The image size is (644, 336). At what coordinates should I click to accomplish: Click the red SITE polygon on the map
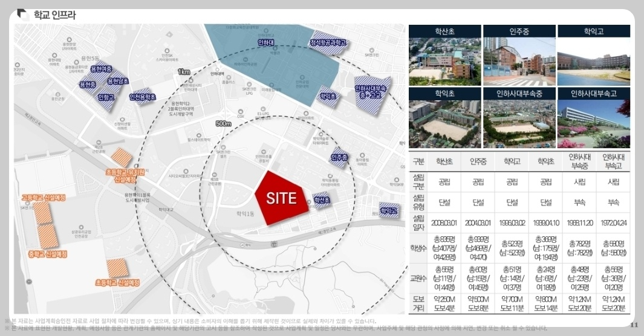tap(282, 198)
